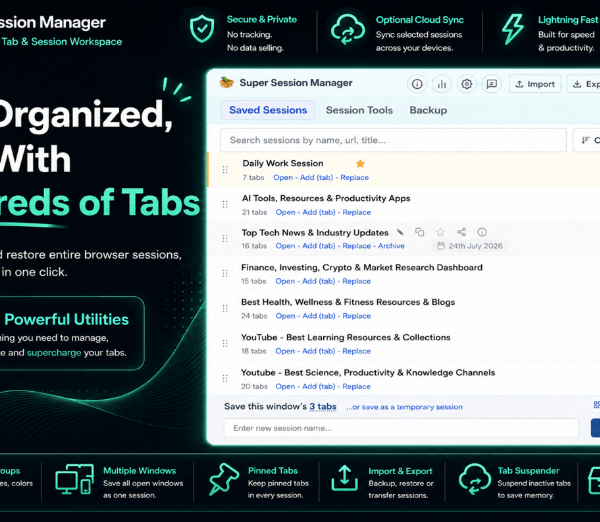Click Replace for Best Health session
Screen dimensions: 600x522
[356, 316]
